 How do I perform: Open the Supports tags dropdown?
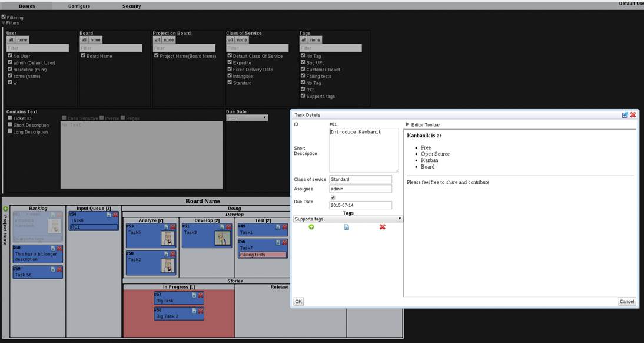[347, 219]
